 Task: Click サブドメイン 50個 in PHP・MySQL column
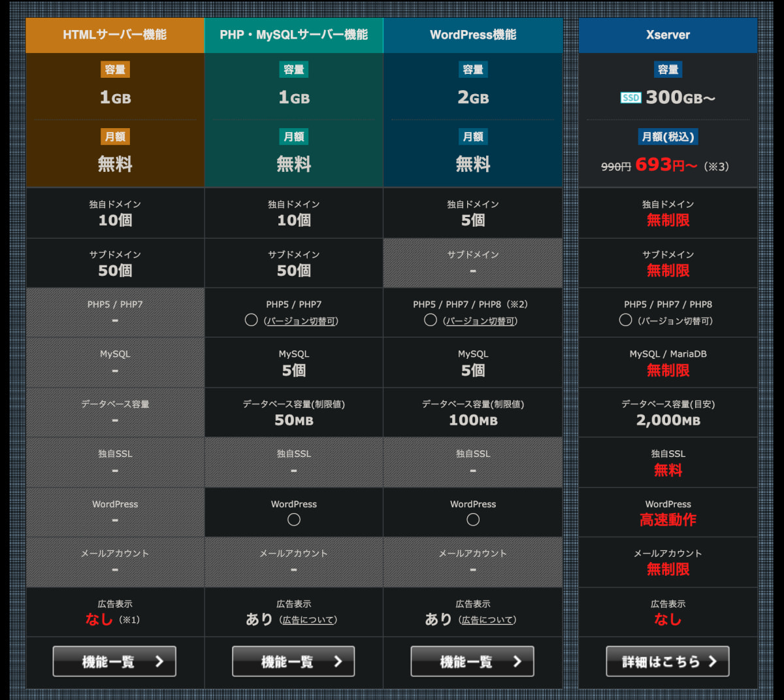(294, 263)
